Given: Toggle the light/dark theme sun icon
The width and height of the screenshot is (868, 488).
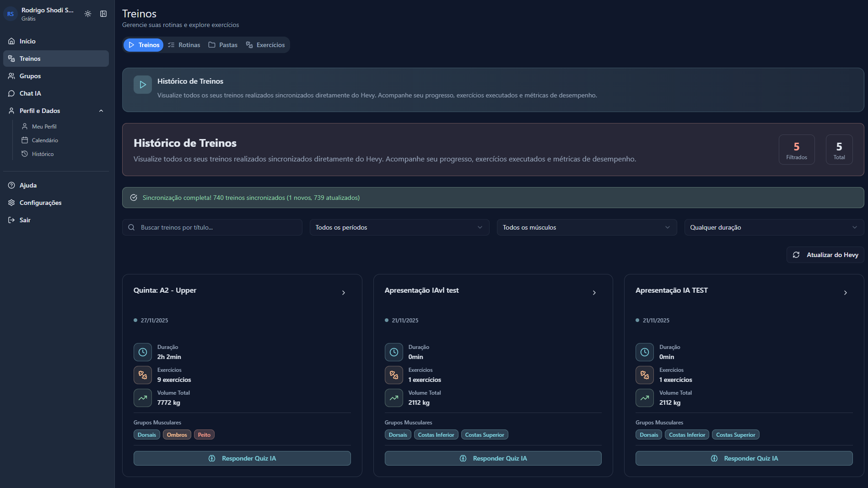Looking at the screenshot, I should pos(88,14).
